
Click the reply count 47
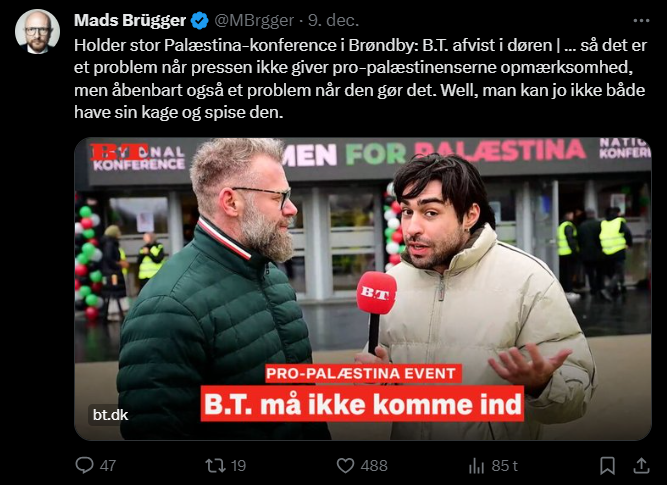[108, 465]
